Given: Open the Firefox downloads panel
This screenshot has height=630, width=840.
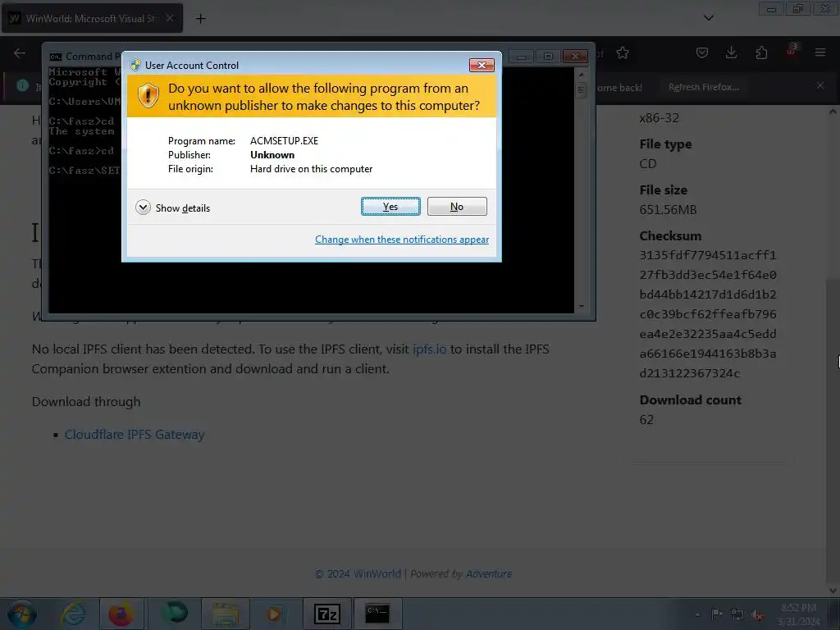Looking at the screenshot, I should pos(731,52).
